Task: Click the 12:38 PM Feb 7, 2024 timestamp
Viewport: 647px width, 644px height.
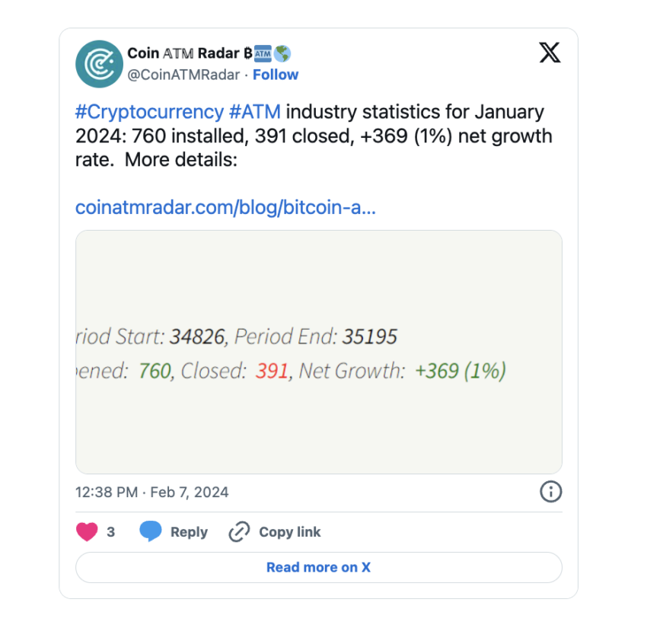Action: 151,493
